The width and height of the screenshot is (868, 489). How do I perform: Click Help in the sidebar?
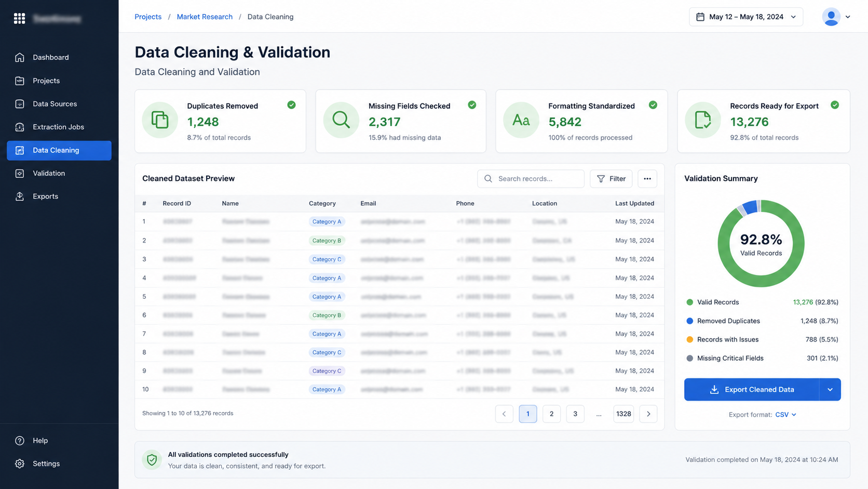(x=59, y=441)
